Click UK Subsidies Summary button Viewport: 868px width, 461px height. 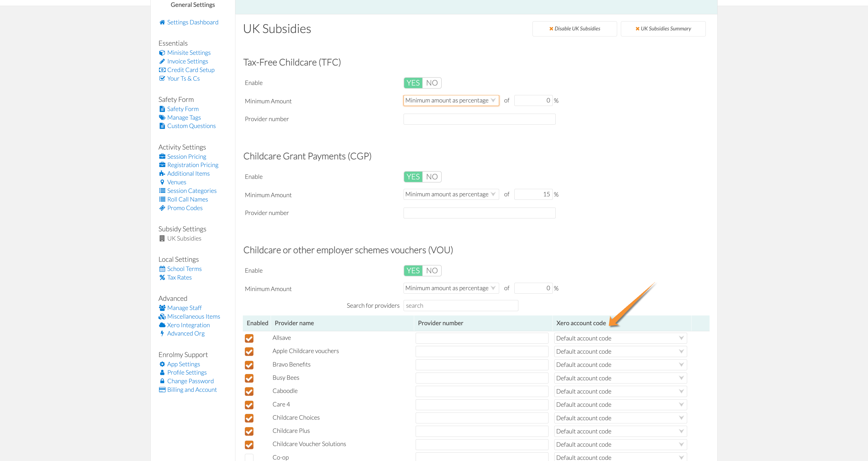(x=663, y=29)
